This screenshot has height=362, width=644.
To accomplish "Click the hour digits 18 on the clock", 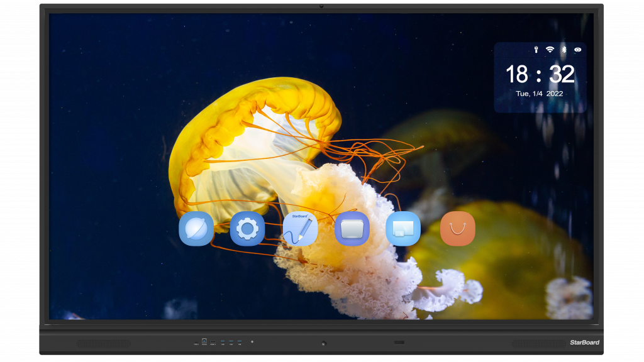I will coord(517,74).
